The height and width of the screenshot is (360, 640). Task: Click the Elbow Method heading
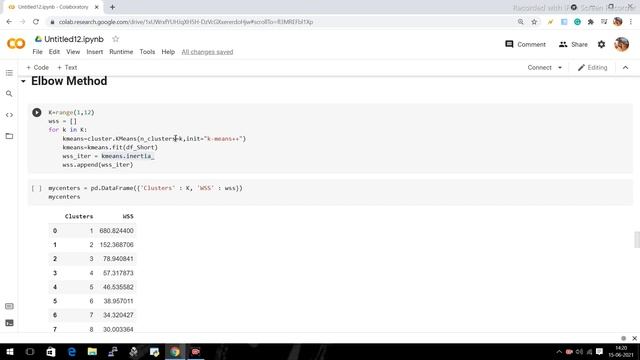(x=69, y=81)
